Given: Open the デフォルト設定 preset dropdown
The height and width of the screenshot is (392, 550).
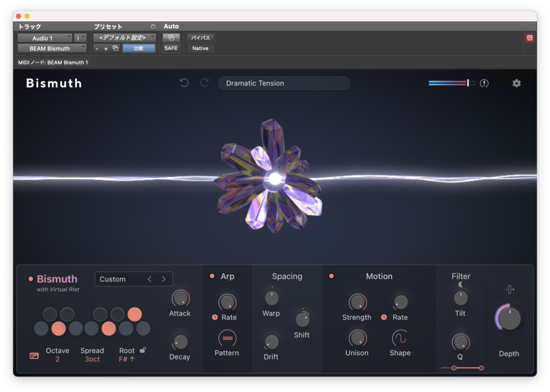Looking at the screenshot, I should [125, 38].
